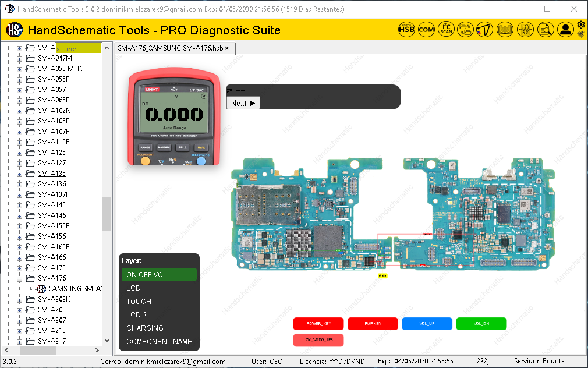Select the ON OFF VOLL layer

pos(159,275)
